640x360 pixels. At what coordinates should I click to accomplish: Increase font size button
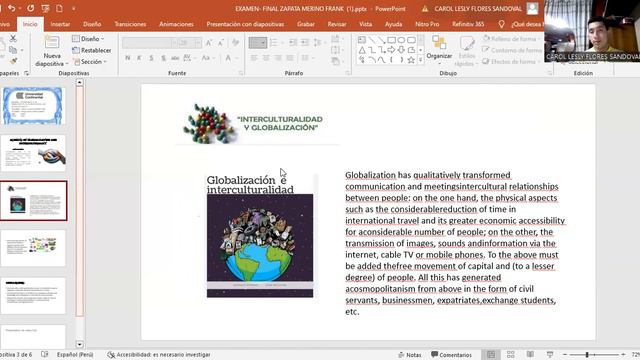pyautogui.click(x=209, y=42)
